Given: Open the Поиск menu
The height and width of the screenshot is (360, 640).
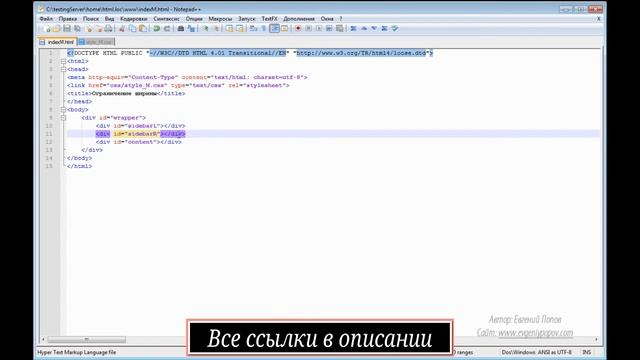Looking at the screenshot, I should 91,19.
